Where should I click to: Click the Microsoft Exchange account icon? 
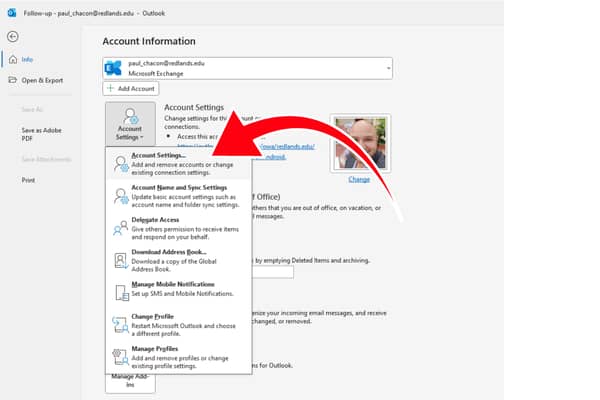(113, 68)
